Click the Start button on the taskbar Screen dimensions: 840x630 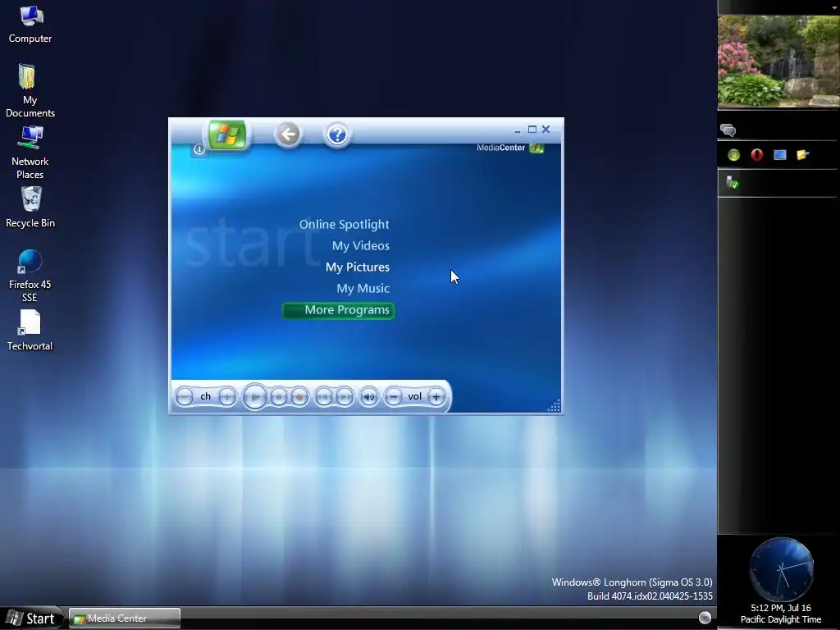click(x=32, y=619)
